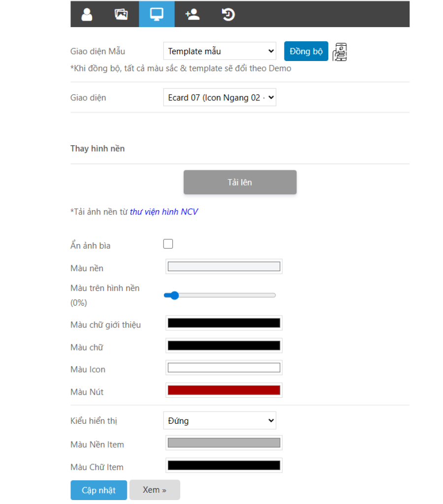
Task: Click the Màu Nền Item gray swatch
Action: 224,443
